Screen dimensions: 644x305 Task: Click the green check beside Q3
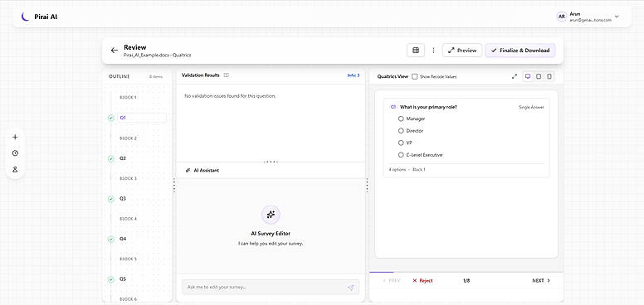[x=111, y=199]
